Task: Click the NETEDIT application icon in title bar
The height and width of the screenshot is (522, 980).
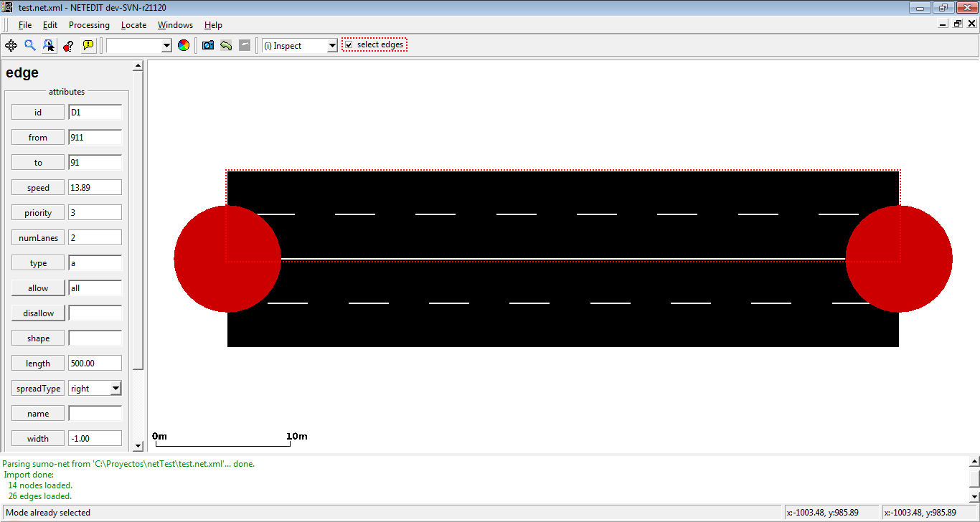Action: 7,6
